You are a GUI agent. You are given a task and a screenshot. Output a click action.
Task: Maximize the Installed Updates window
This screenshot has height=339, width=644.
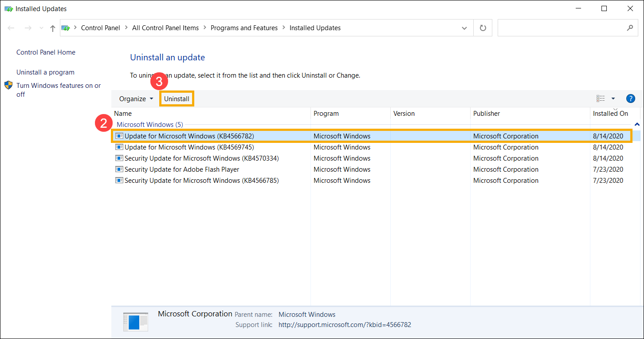604,8
